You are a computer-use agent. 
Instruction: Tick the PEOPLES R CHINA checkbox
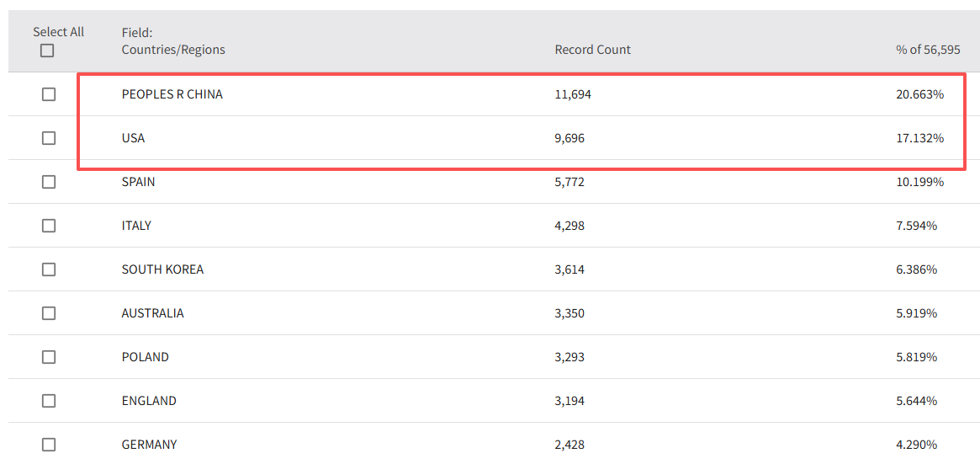49,94
